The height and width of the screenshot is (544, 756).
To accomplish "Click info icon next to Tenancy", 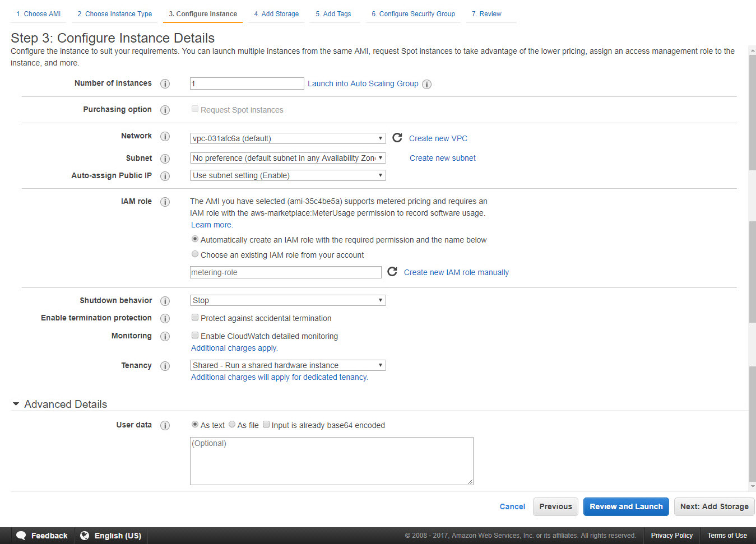I will (x=165, y=366).
